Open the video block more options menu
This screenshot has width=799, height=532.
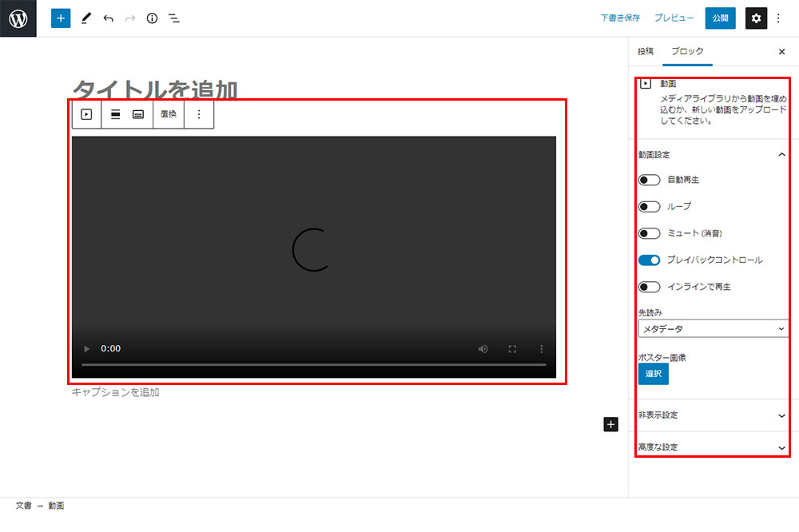(199, 114)
